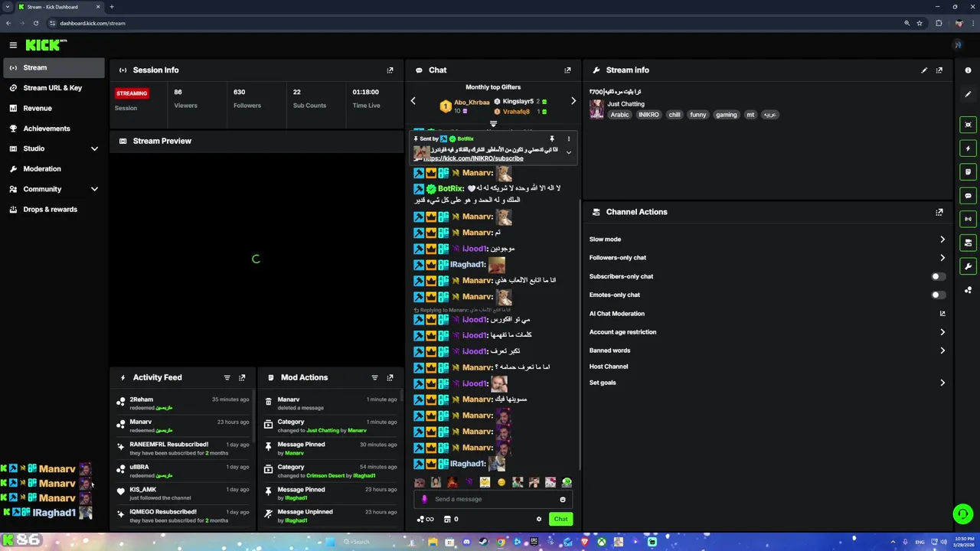Open AI Chat Moderation external link
This screenshot has width=980, height=551.
coord(942,314)
